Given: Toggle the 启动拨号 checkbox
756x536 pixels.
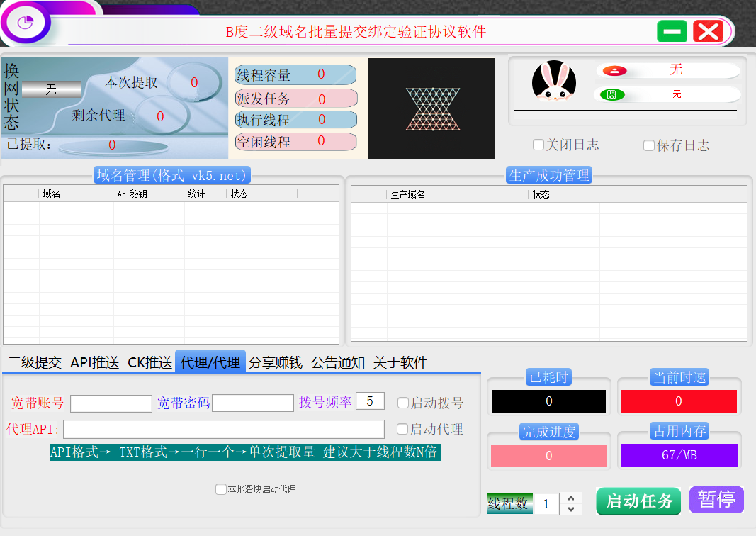Looking at the screenshot, I should (403, 403).
